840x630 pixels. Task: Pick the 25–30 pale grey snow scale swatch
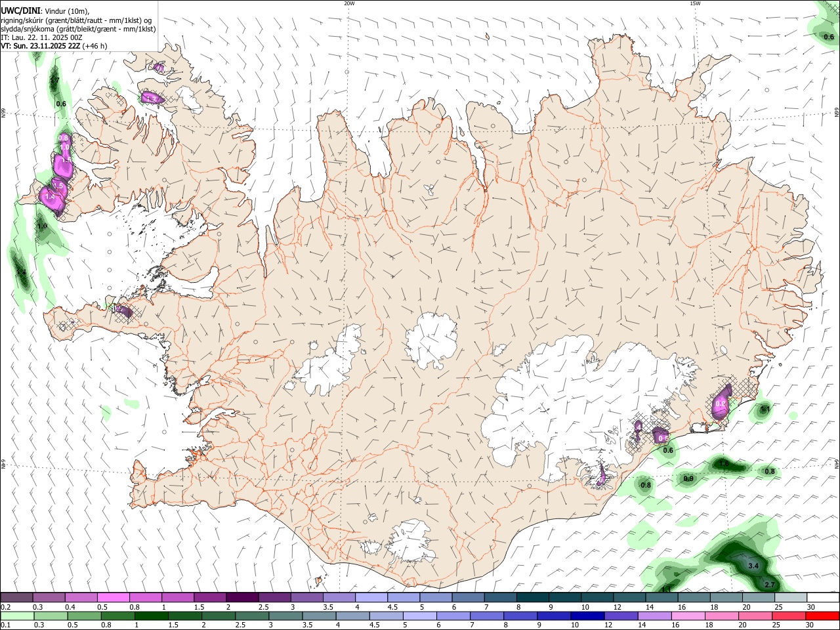791,598
